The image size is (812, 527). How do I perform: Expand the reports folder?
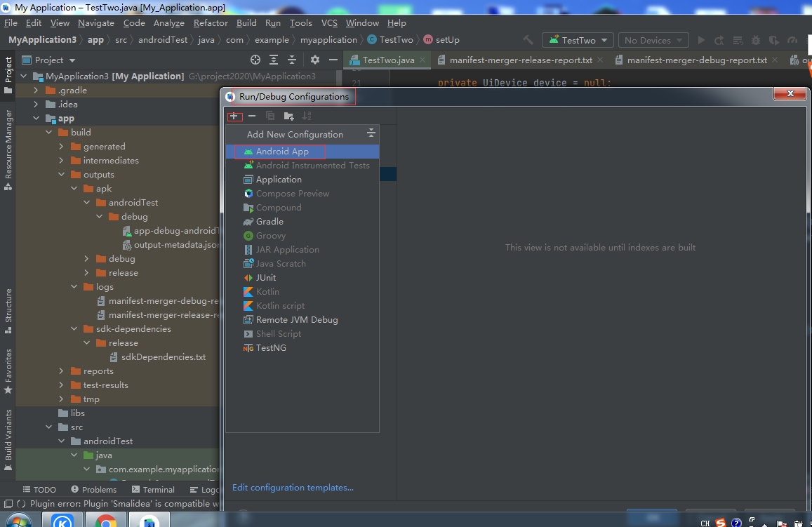coord(61,371)
